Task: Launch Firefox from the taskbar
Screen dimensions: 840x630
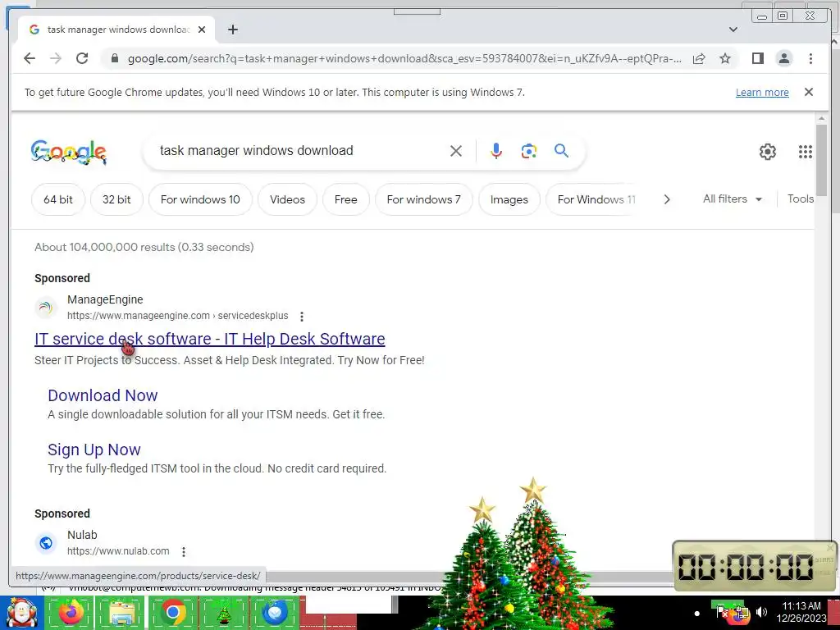Action: [x=70, y=612]
